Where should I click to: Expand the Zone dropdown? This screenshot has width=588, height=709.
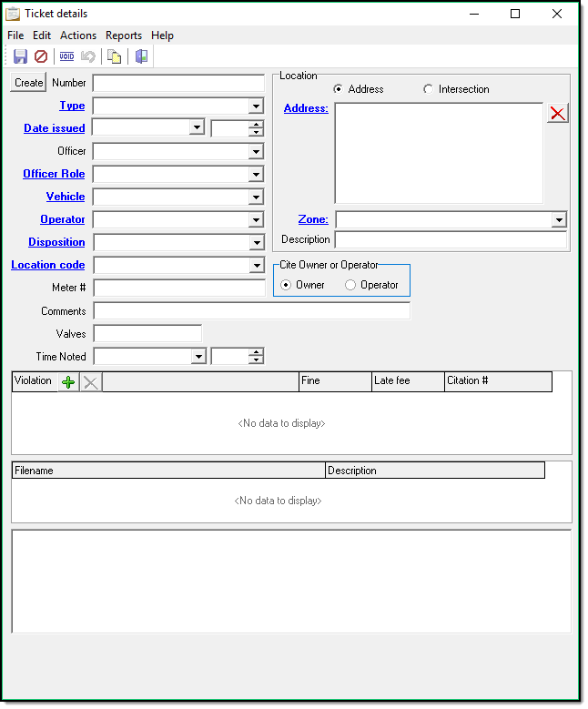(x=558, y=219)
